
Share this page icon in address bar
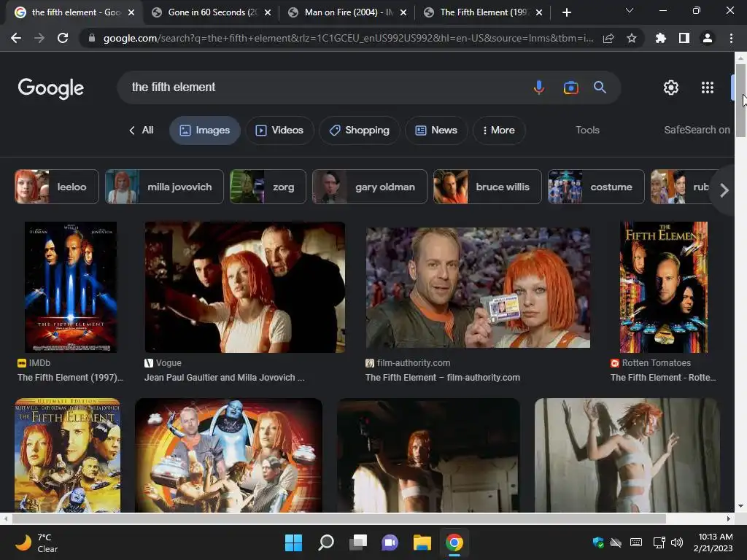click(x=608, y=38)
